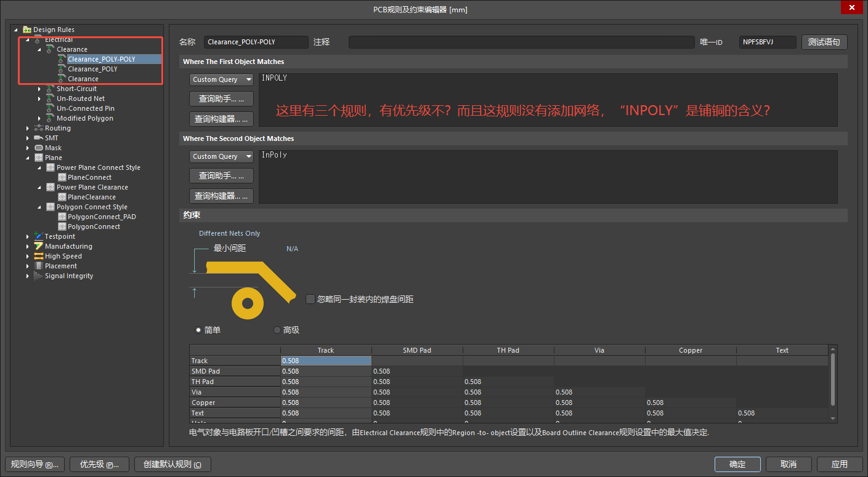Screen dimensions: 868x477
Task: Expand the Testpoint category
Action: pos(28,236)
